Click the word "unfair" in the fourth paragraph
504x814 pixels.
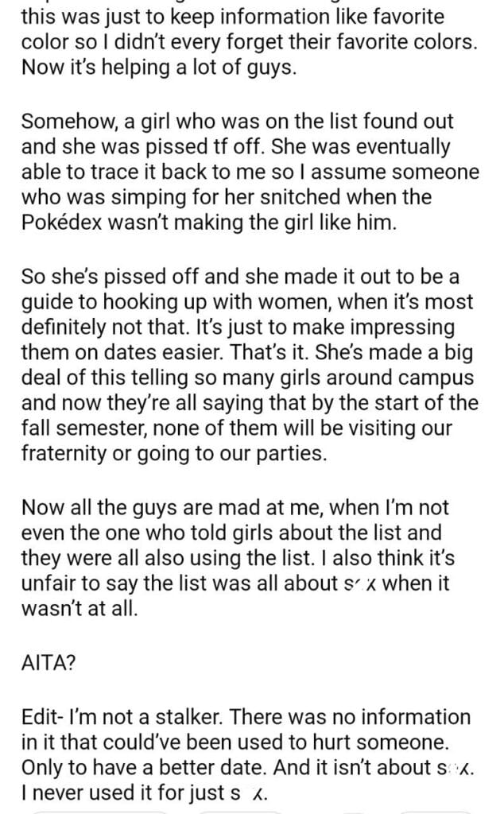[50, 583]
